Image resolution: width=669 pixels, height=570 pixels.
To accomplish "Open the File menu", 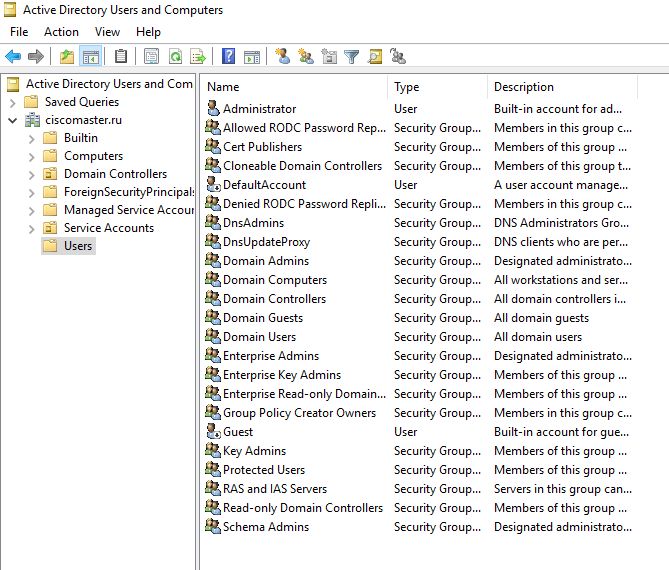I will (x=19, y=32).
